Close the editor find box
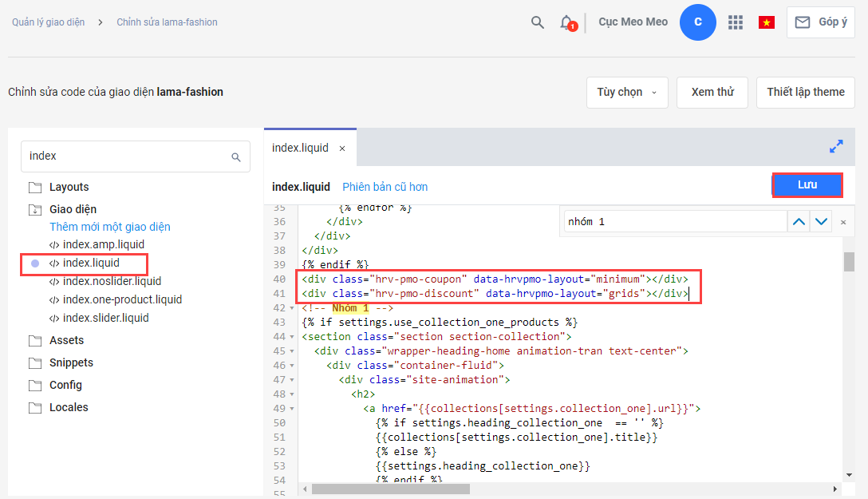This screenshot has width=868, height=499. [x=843, y=222]
